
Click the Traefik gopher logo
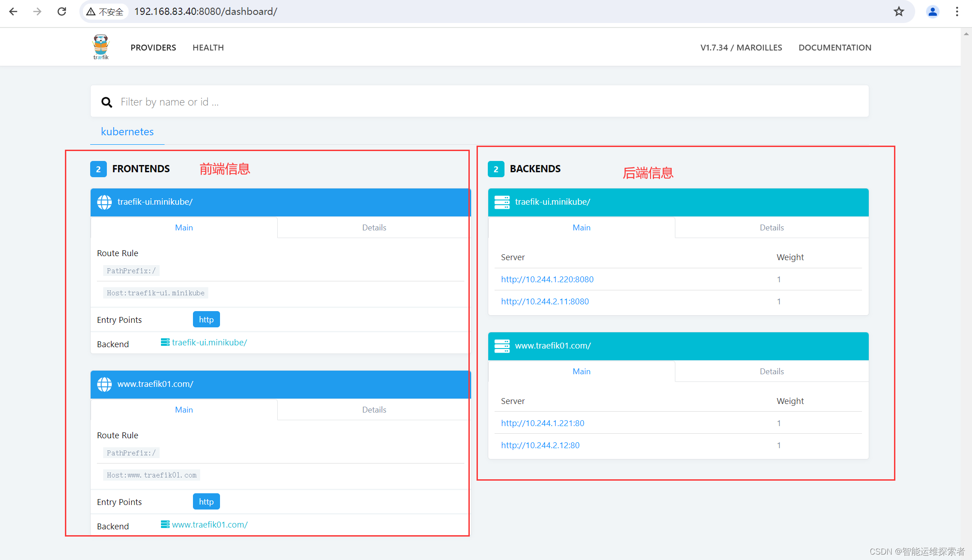(x=101, y=47)
